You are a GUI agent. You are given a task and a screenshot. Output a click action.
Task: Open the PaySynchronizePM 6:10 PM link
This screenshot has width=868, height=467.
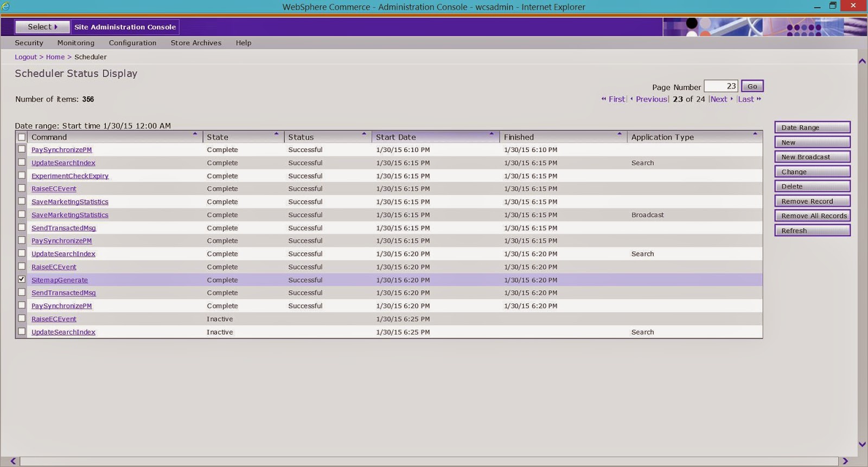click(61, 150)
